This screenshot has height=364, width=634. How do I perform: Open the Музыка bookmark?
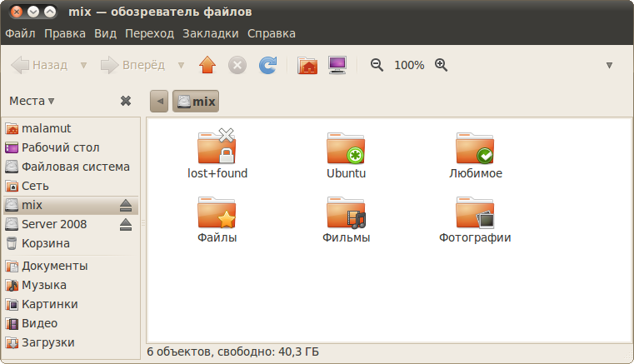[71, 285]
